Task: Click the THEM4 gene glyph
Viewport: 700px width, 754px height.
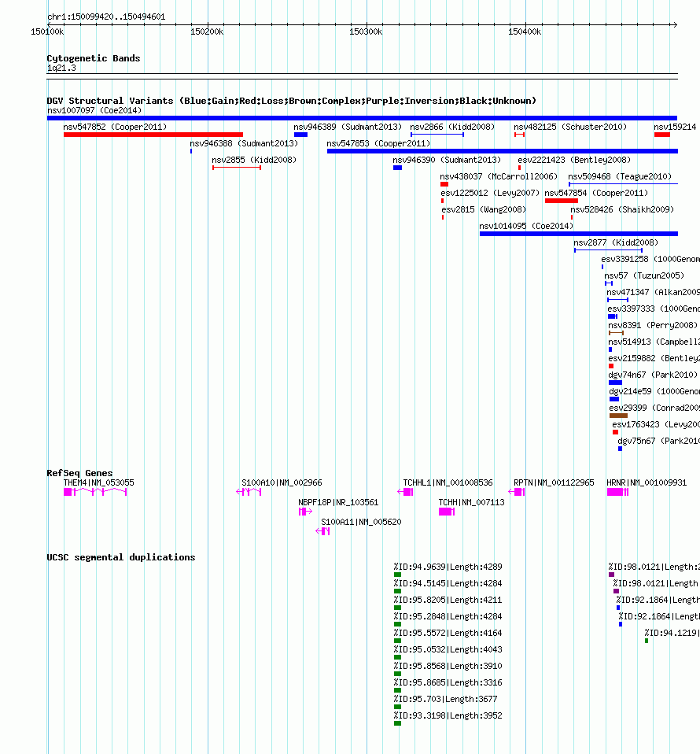Action: pos(95,491)
